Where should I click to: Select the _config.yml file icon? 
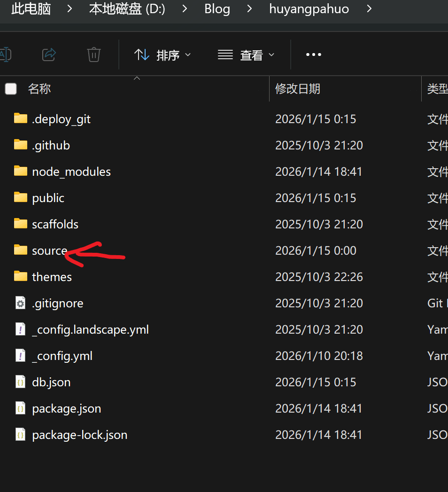point(20,356)
